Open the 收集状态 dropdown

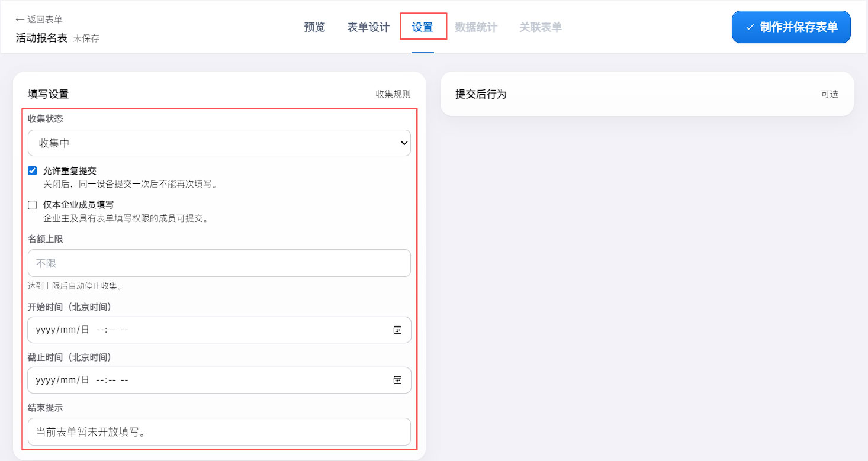coord(219,143)
